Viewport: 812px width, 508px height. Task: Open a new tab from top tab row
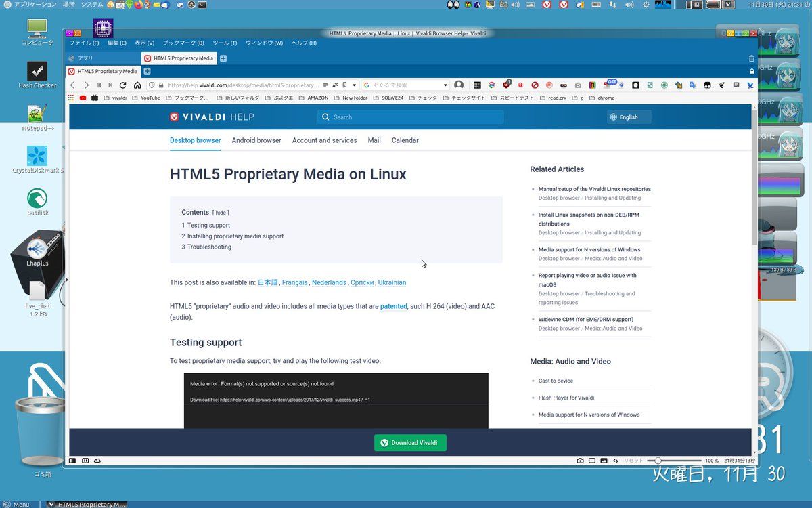pyautogui.click(x=223, y=58)
